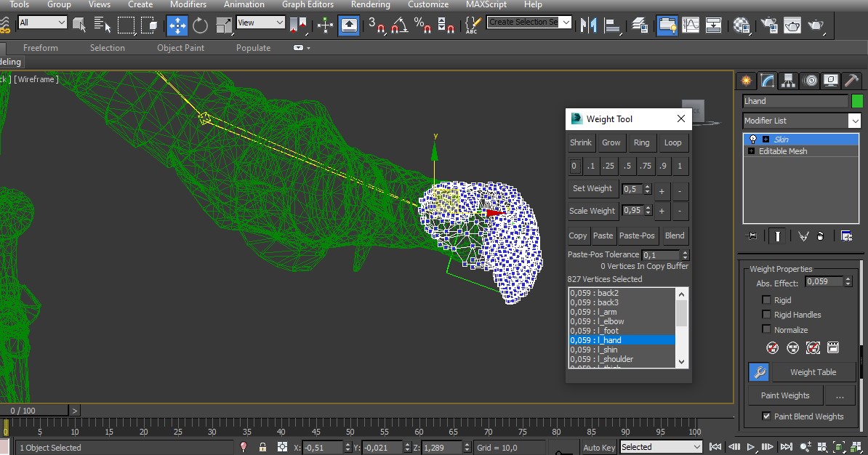Switch to the Object Paint ribbon tab
868x455 pixels.
(180, 48)
